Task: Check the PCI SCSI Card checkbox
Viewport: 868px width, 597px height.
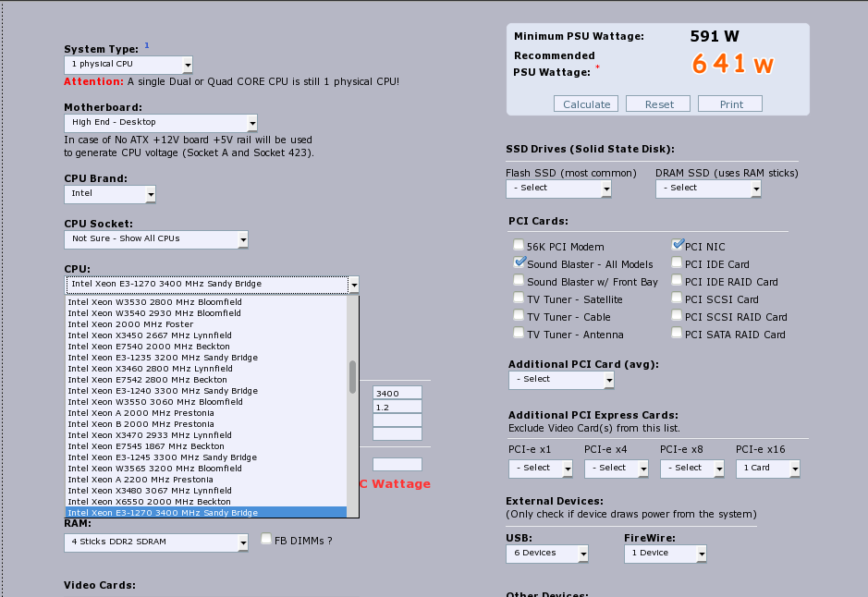Action: [x=677, y=298]
